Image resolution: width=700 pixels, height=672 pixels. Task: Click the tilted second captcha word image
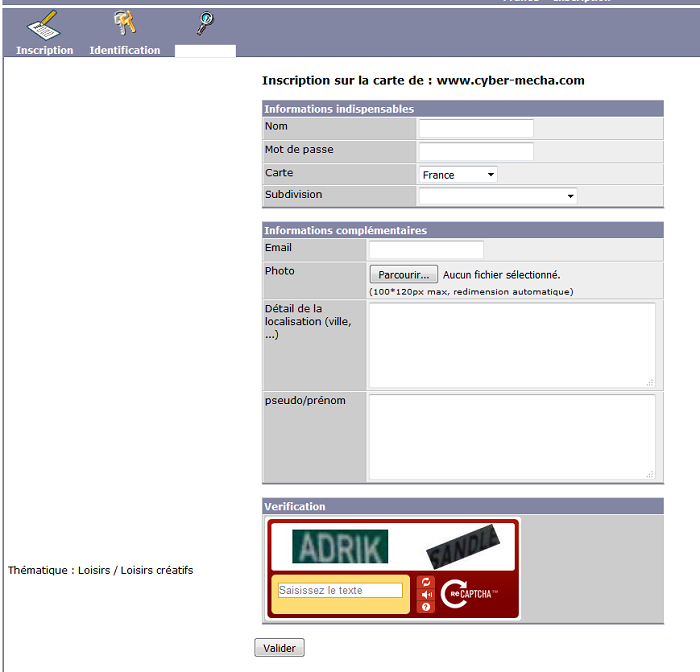[x=463, y=547]
